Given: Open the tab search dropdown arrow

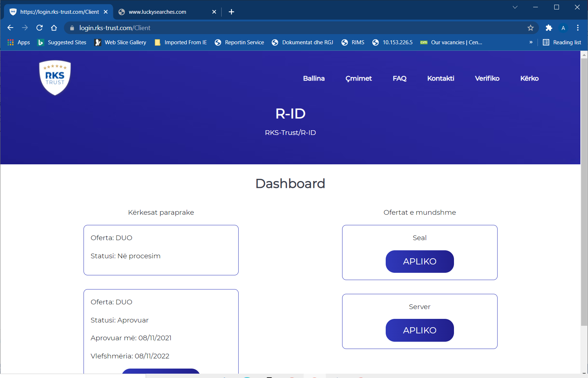Looking at the screenshot, I should [515, 7].
